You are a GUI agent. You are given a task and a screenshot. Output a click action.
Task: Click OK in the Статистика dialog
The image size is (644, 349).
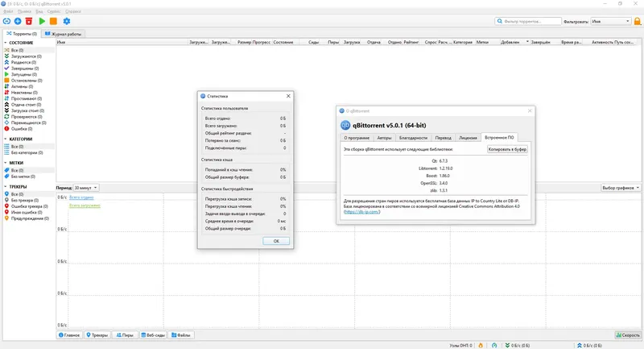pyautogui.click(x=276, y=241)
